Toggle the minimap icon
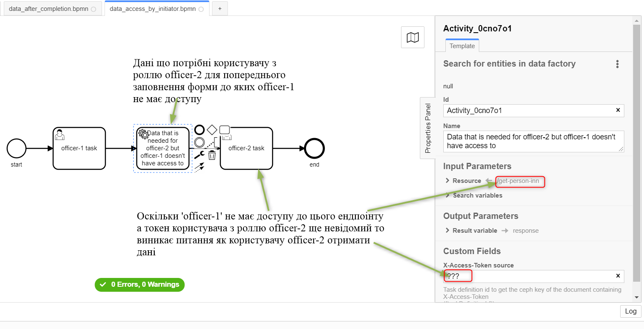Image resolution: width=644 pixels, height=329 pixels. [413, 37]
